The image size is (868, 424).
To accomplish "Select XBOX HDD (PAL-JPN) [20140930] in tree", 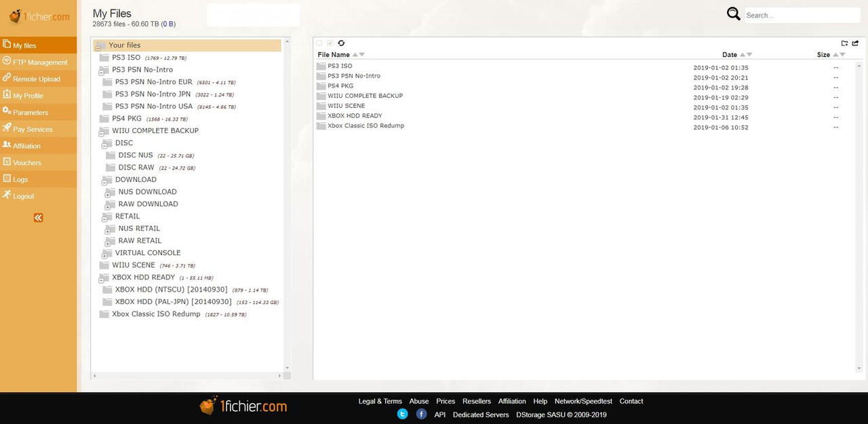I will [x=174, y=302].
